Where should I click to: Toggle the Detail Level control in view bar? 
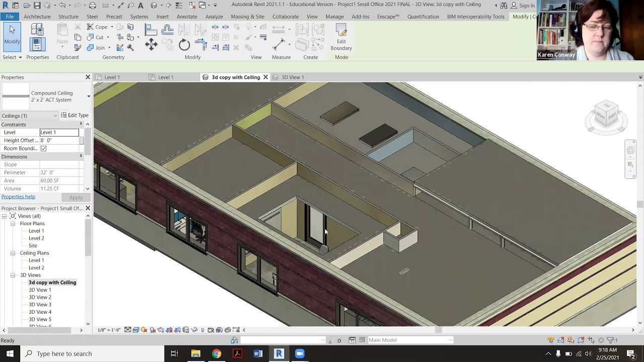point(128,330)
